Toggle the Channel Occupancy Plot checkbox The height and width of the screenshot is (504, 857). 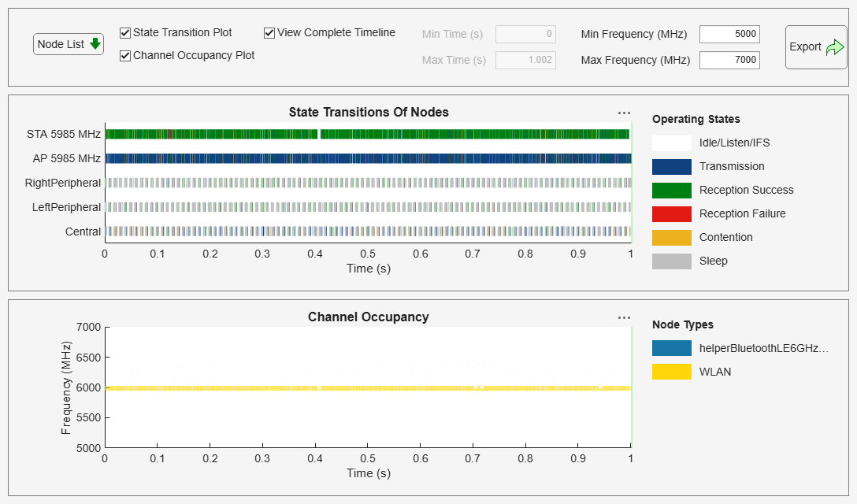click(125, 56)
